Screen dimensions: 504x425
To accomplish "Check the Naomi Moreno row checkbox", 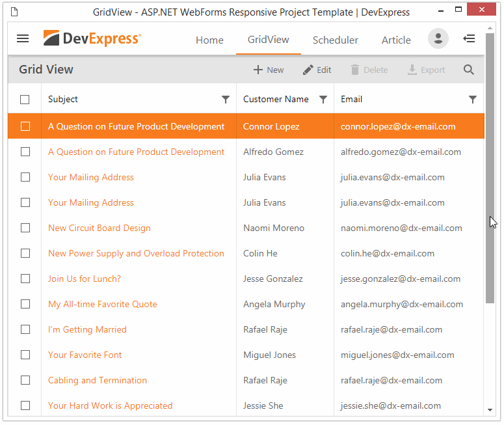I will pyautogui.click(x=25, y=228).
